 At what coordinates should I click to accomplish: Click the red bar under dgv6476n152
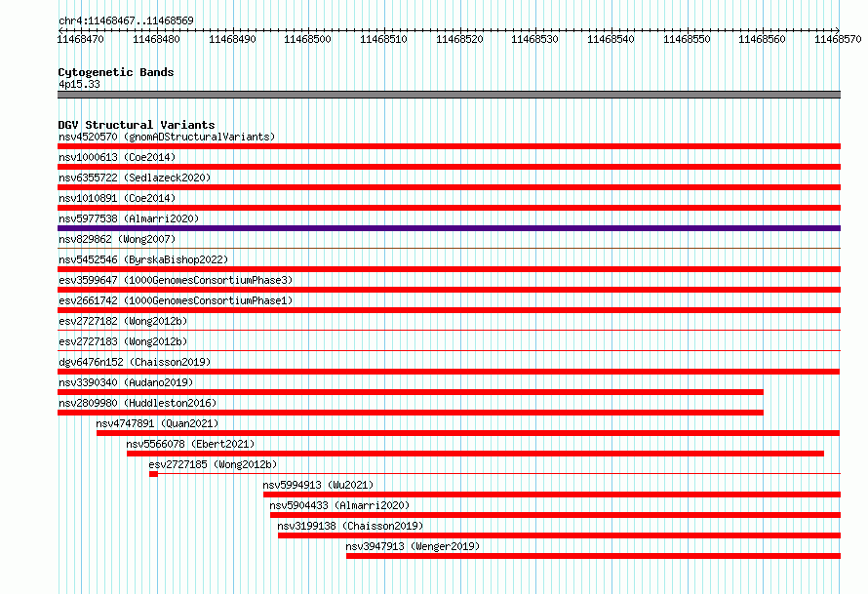pyautogui.click(x=449, y=372)
